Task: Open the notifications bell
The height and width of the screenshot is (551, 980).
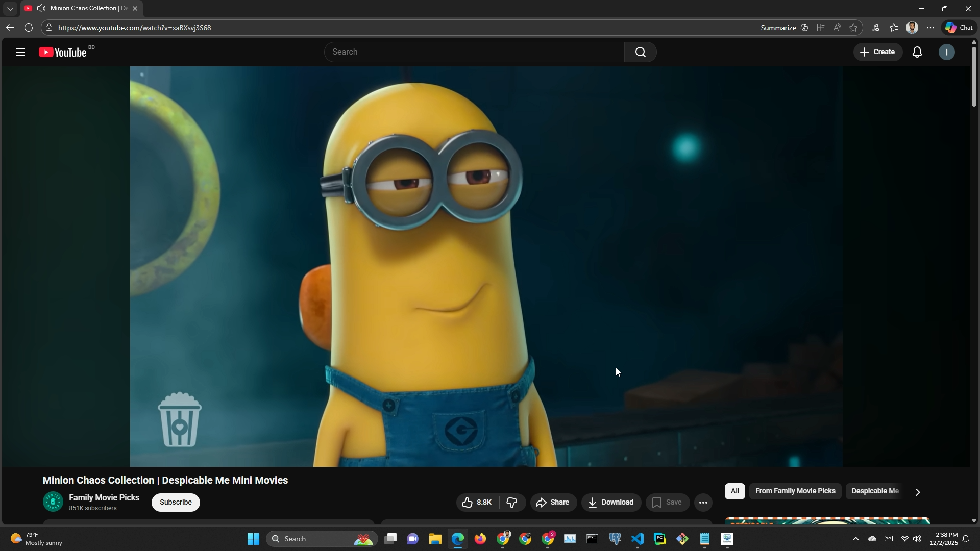Action: 917,52
